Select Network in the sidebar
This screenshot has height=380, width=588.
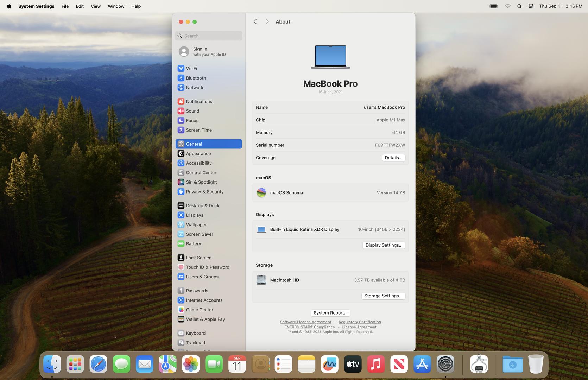[x=208, y=87]
